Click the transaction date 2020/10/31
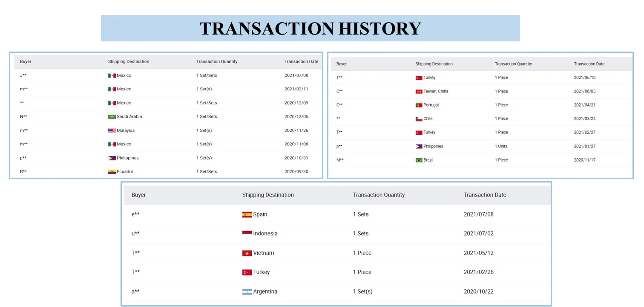 click(x=296, y=158)
